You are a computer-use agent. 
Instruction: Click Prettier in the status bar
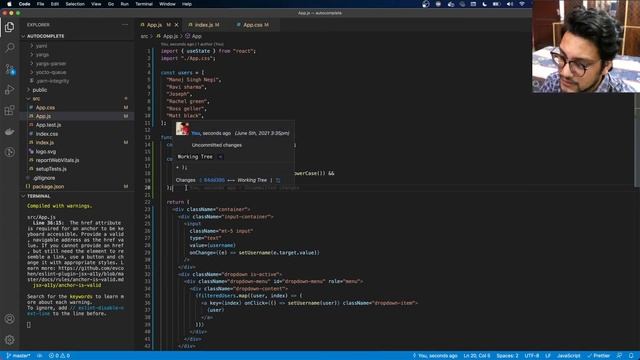[599, 356]
